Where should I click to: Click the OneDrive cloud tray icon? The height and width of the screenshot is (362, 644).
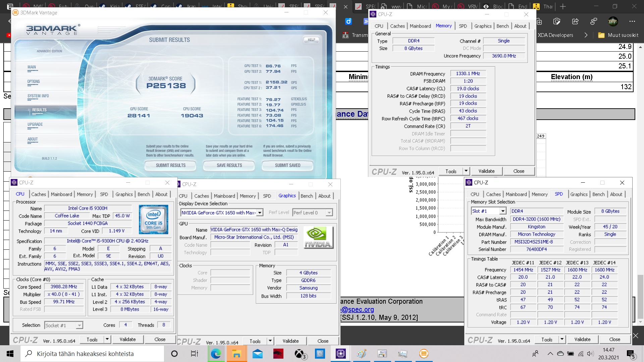(x=560, y=354)
